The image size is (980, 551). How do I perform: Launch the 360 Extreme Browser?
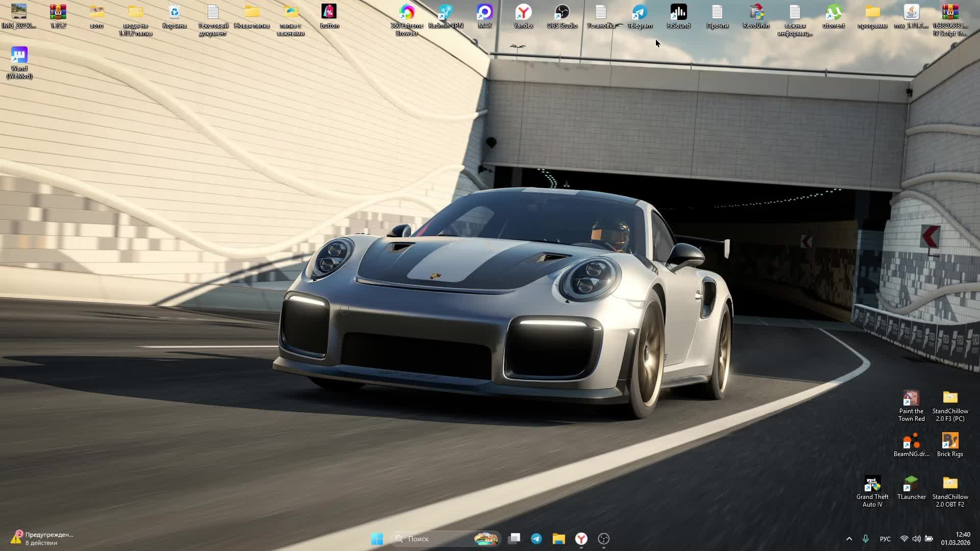pyautogui.click(x=407, y=13)
